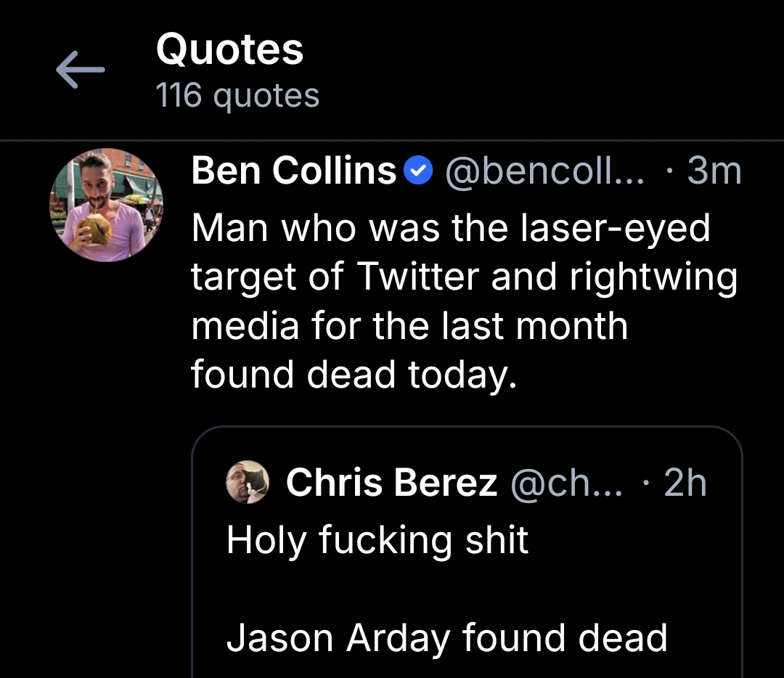Tap the '116 quotes' count
Screen dimensions: 784x678
237,95
